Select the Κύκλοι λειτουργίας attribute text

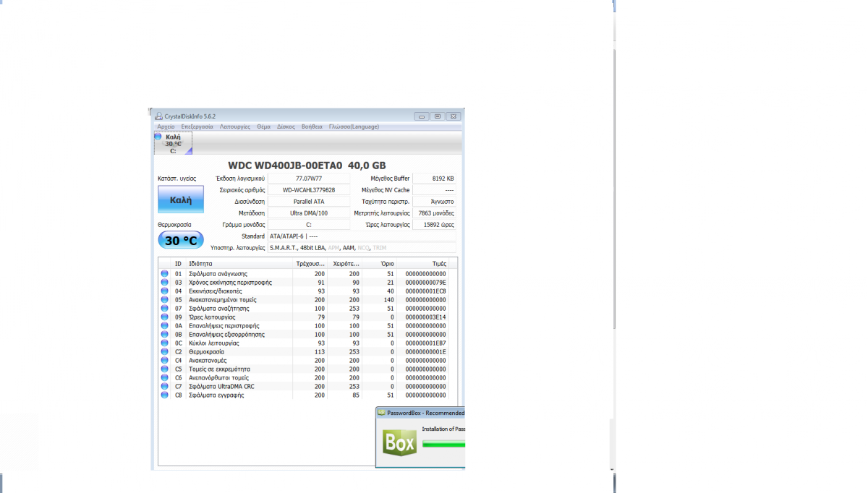click(213, 343)
